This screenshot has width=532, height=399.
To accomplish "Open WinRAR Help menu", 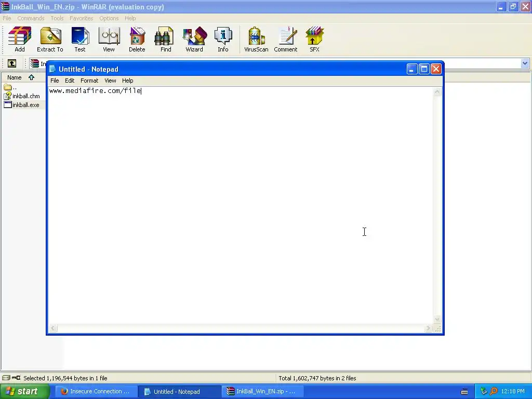I will click(x=130, y=18).
